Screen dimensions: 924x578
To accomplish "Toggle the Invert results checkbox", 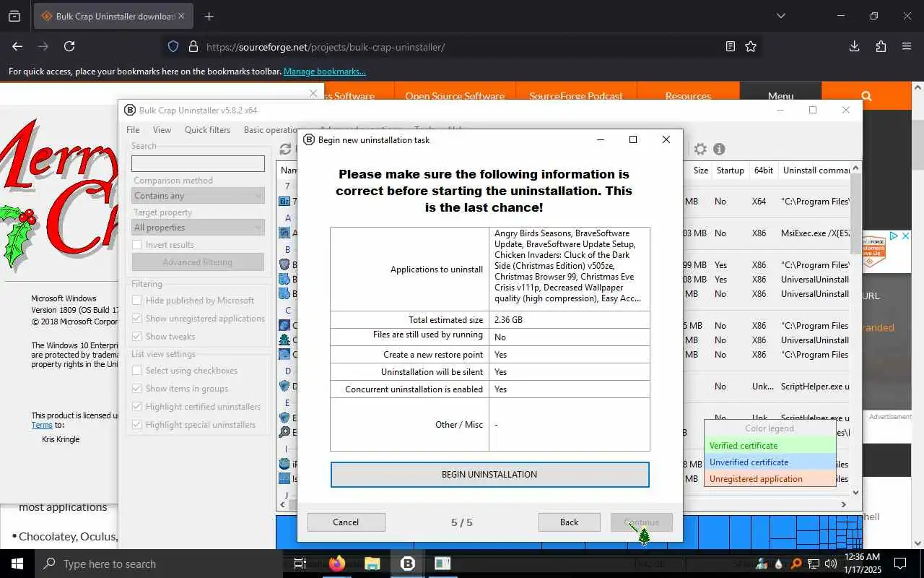I will click(x=136, y=245).
